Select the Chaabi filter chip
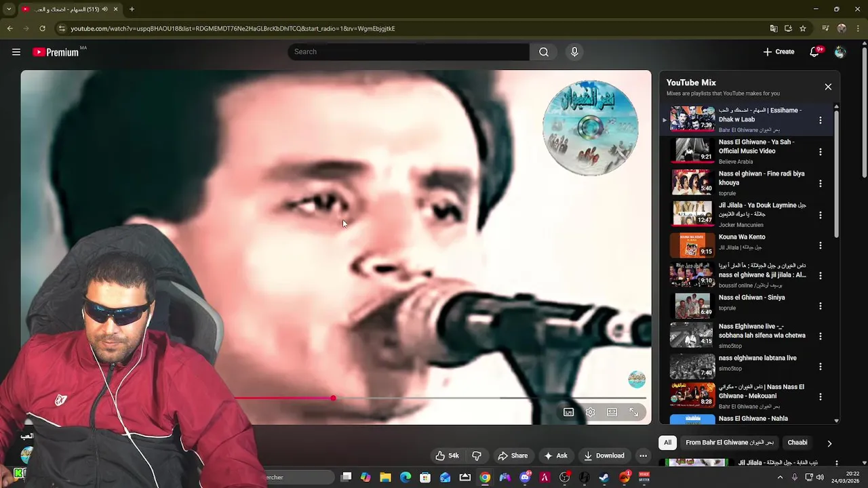 pyautogui.click(x=797, y=443)
